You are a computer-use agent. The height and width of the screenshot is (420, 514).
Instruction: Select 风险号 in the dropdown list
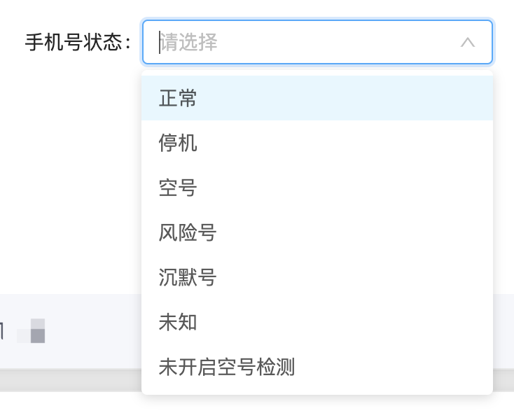click(317, 232)
